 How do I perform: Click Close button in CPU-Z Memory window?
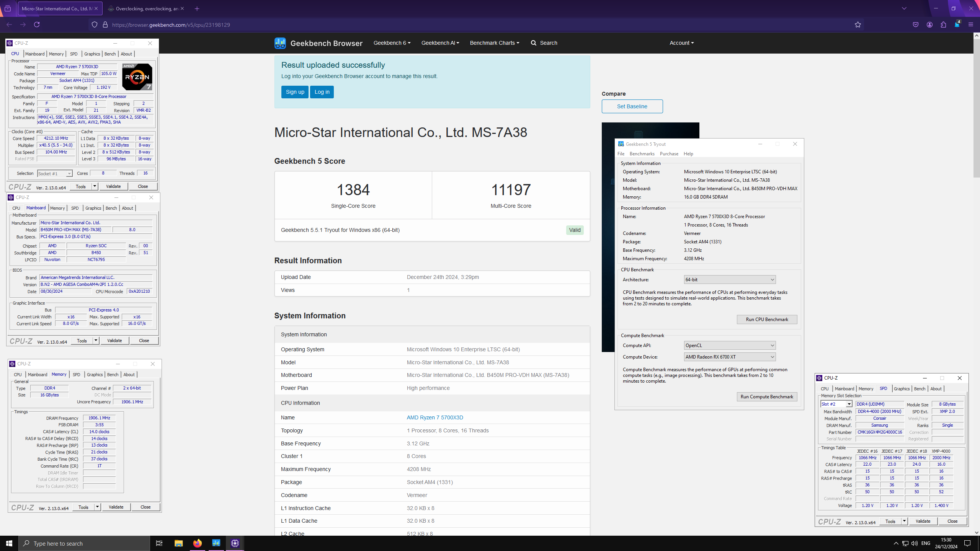145,507
